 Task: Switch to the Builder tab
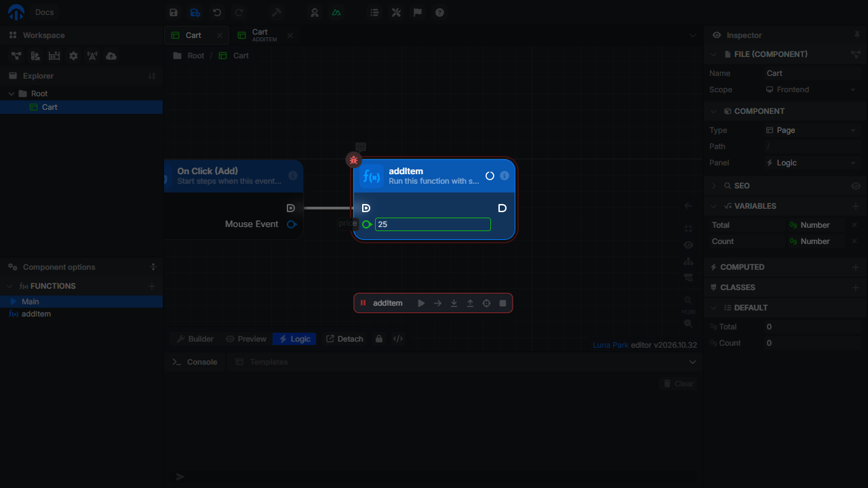(x=195, y=339)
